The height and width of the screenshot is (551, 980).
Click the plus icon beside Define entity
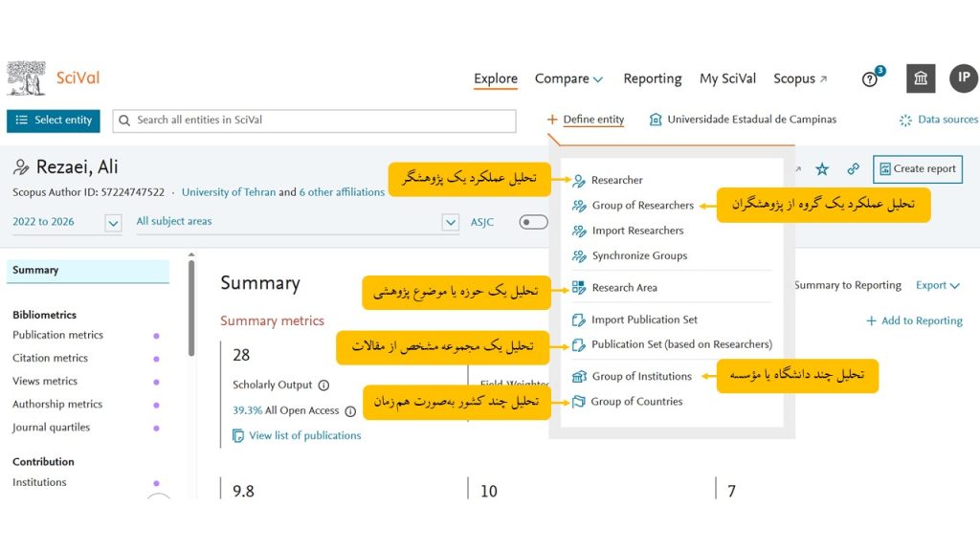point(552,120)
